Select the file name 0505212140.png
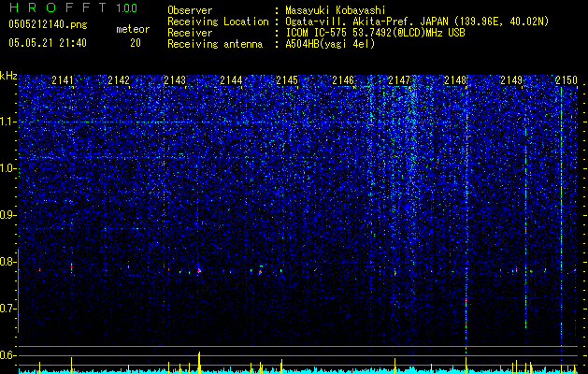 coord(48,25)
